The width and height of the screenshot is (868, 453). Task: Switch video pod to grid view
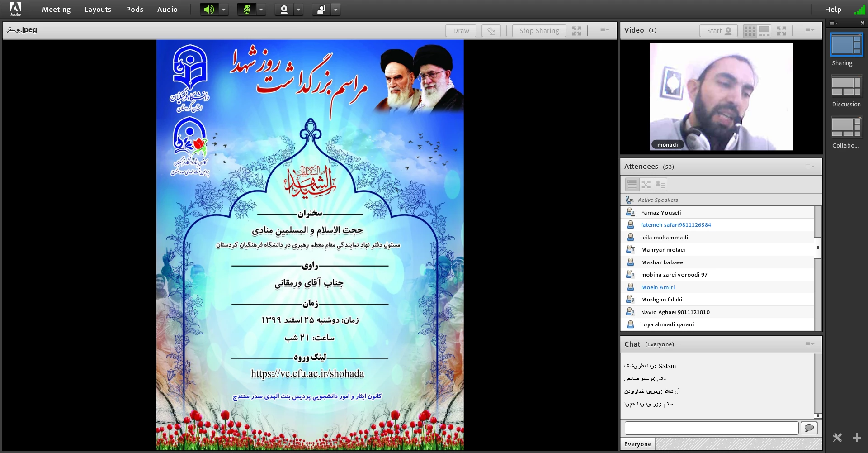click(x=750, y=31)
